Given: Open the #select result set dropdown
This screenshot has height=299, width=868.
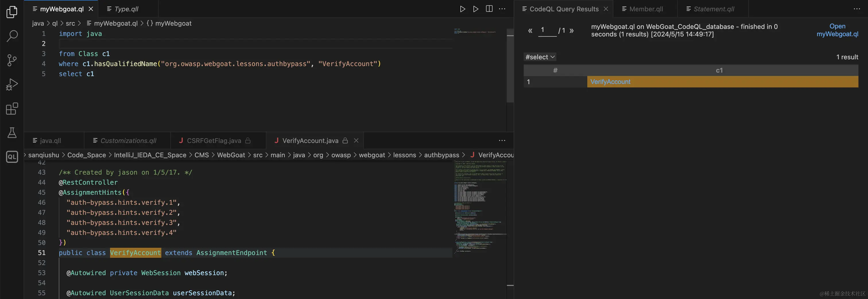Looking at the screenshot, I should (x=540, y=57).
